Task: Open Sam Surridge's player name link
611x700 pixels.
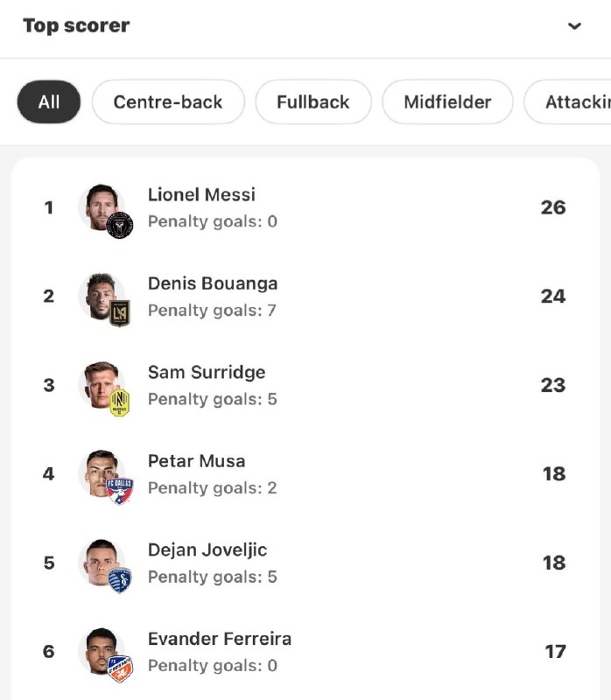Action: click(x=207, y=372)
